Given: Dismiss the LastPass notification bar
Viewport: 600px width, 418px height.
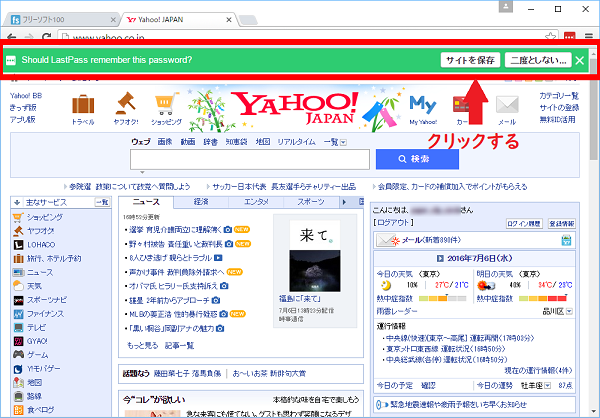Looking at the screenshot, I should (579, 60).
